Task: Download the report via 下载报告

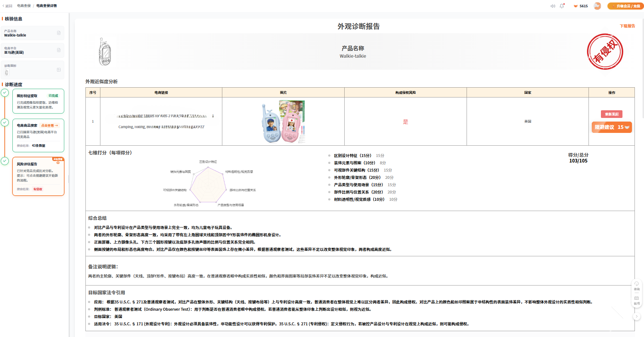Action: (627, 26)
